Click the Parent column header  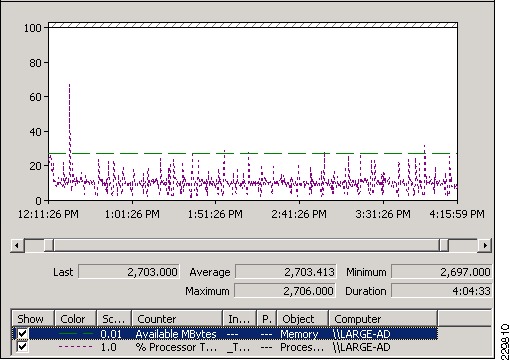(267, 319)
